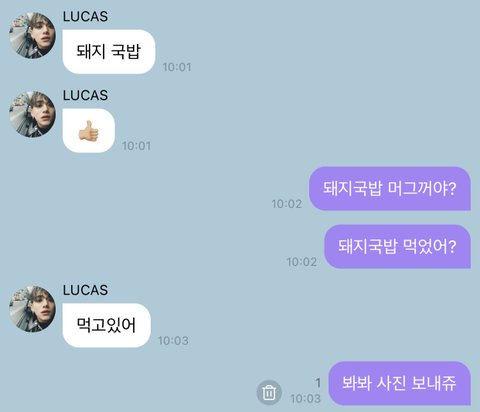
Task: Click the unread count 1 indicator
Action: point(318,383)
